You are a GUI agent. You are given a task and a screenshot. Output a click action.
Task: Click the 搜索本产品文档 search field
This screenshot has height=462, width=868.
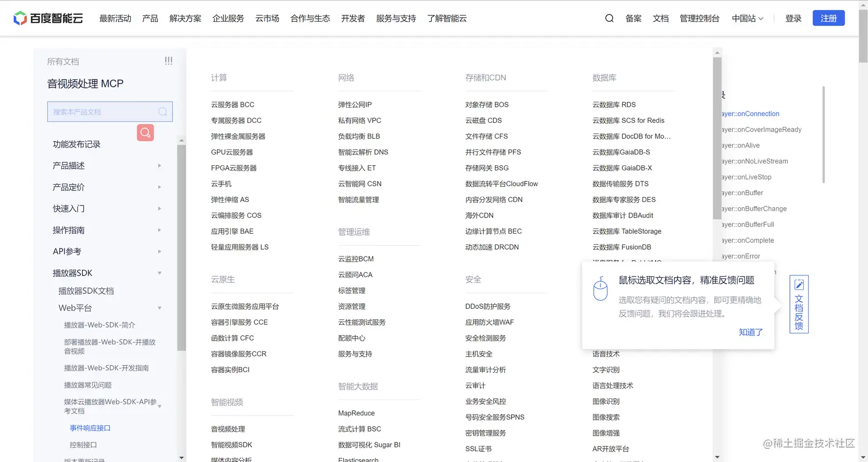click(110, 112)
